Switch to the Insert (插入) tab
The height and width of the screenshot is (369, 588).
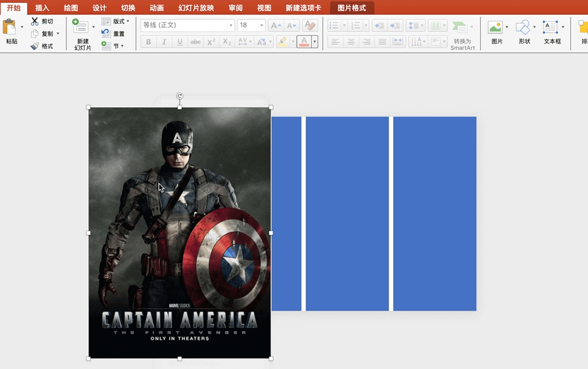coord(42,8)
